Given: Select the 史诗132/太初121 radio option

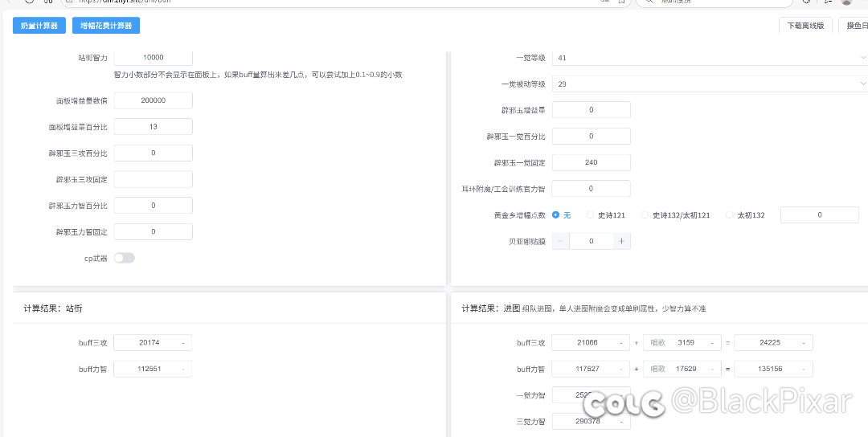Looking at the screenshot, I should (675, 215).
